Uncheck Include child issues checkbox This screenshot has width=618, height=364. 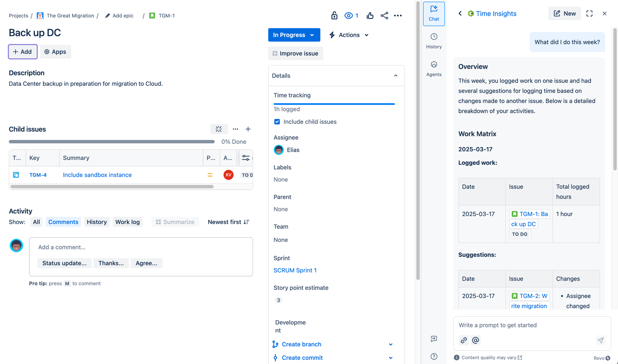(277, 122)
